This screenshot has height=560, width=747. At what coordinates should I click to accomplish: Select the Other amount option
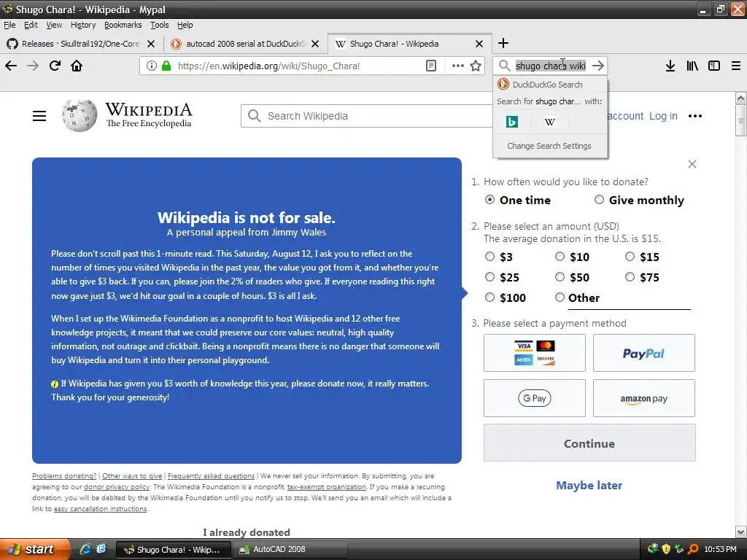coord(560,297)
